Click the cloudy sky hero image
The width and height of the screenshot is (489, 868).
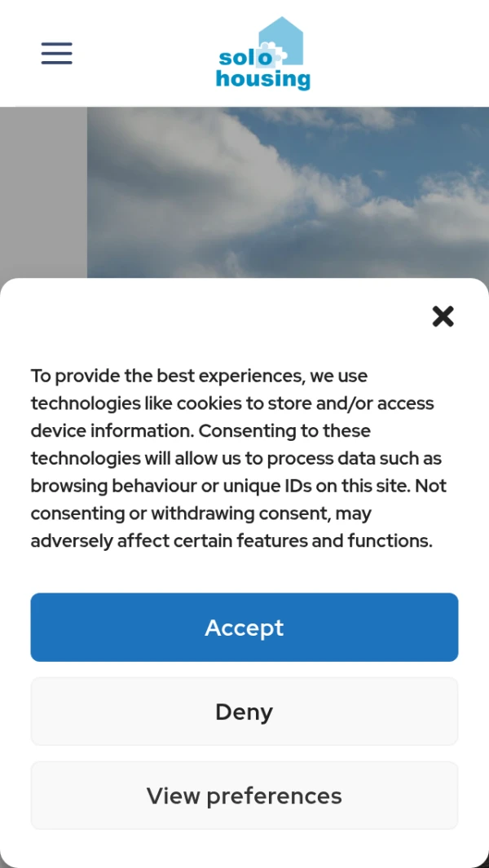288,192
